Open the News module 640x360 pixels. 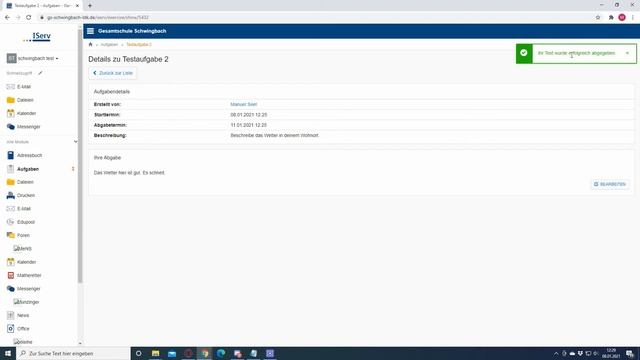23,316
